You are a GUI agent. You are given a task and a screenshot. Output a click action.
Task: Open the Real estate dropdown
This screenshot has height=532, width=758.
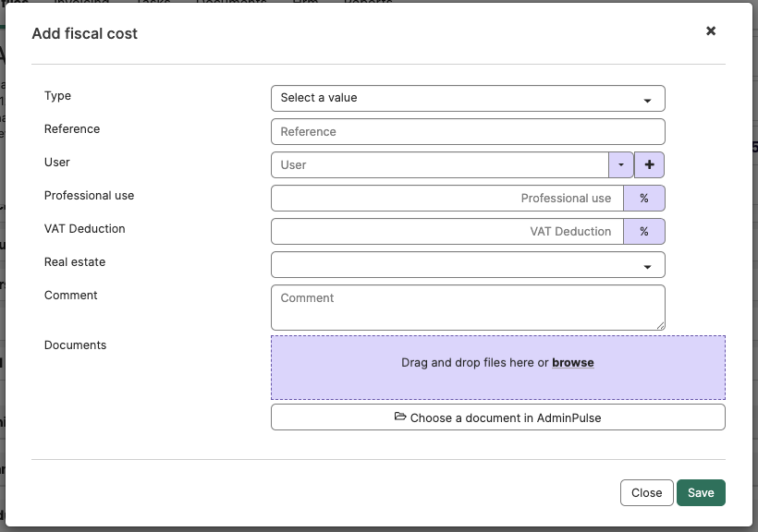(468, 265)
